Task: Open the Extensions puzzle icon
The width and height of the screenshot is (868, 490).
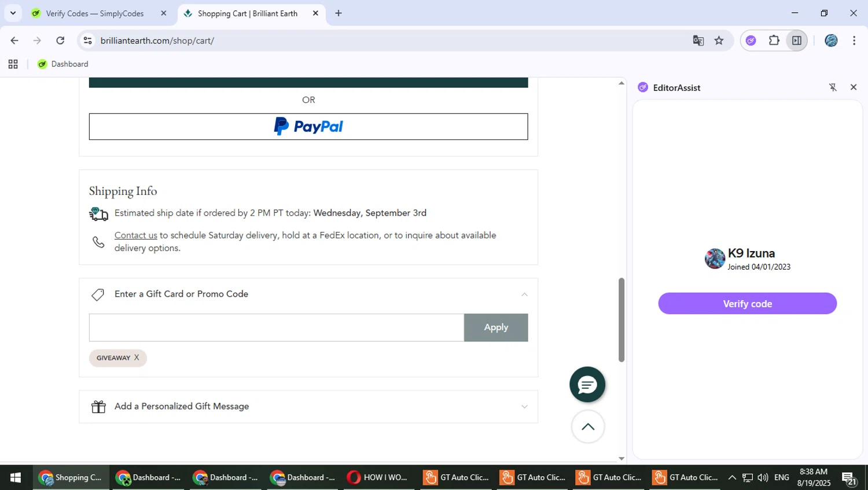Action: [x=774, y=40]
